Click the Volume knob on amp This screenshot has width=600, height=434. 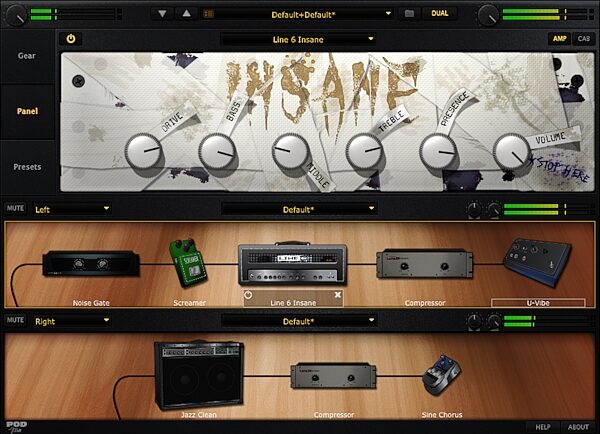[512, 152]
